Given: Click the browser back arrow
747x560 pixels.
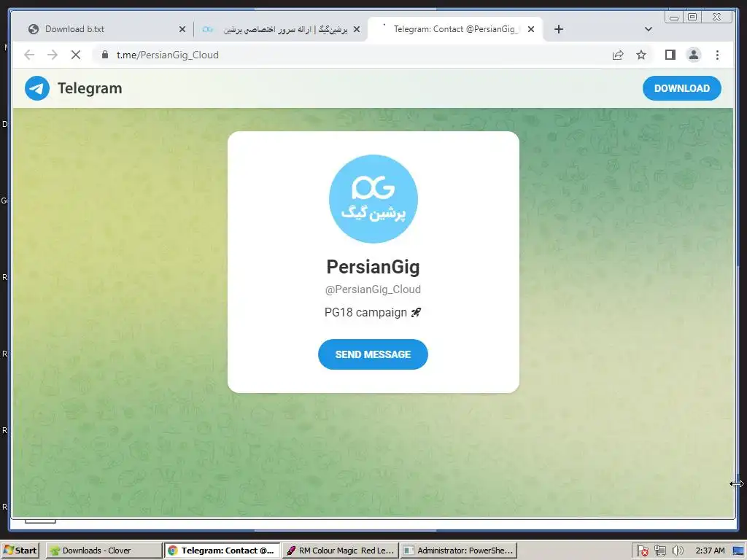Looking at the screenshot, I should [29, 55].
